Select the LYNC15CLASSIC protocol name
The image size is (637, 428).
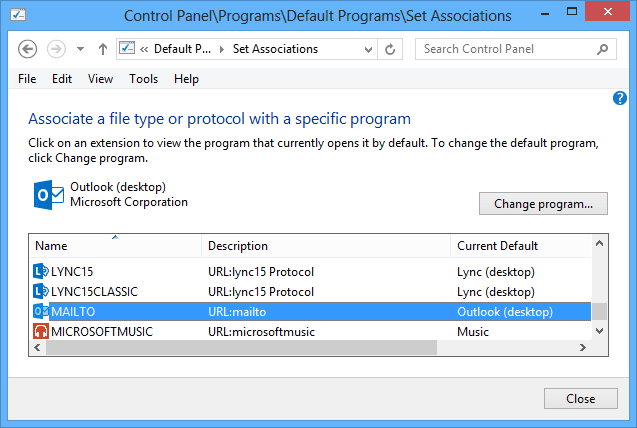[94, 291]
